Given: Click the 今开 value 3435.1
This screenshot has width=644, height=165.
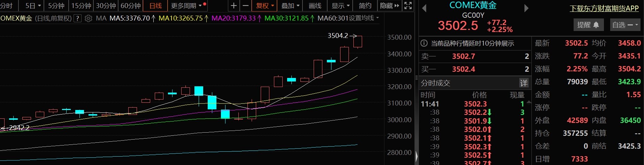Looking at the screenshot, I should click(629, 56).
